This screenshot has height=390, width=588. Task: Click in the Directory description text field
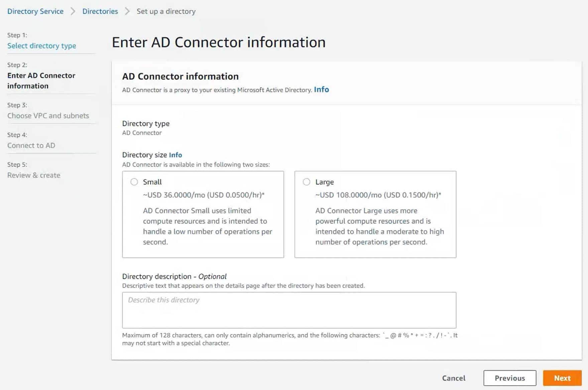point(289,310)
